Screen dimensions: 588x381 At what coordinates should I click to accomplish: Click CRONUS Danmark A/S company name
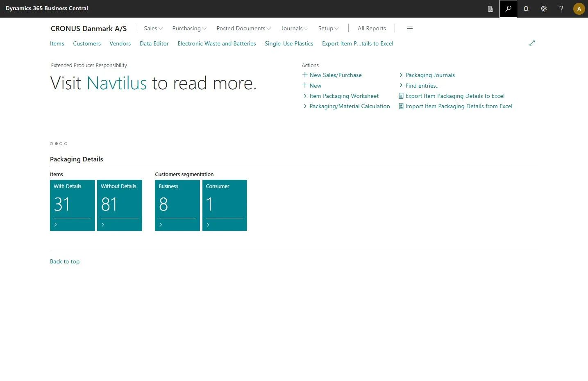click(x=89, y=28)
